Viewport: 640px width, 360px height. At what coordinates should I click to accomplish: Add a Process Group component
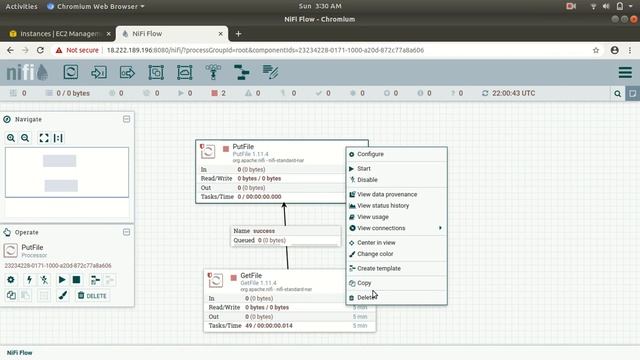coord(156,72)
